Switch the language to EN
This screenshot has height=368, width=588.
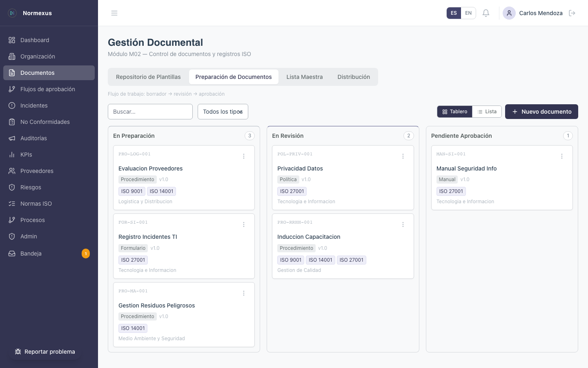point(468,13)
